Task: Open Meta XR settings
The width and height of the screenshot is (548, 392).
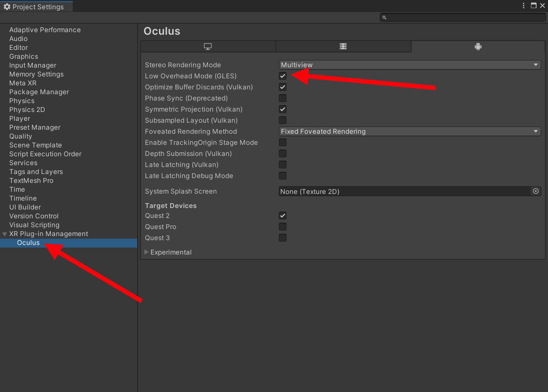Action: [x=23, y=83]
